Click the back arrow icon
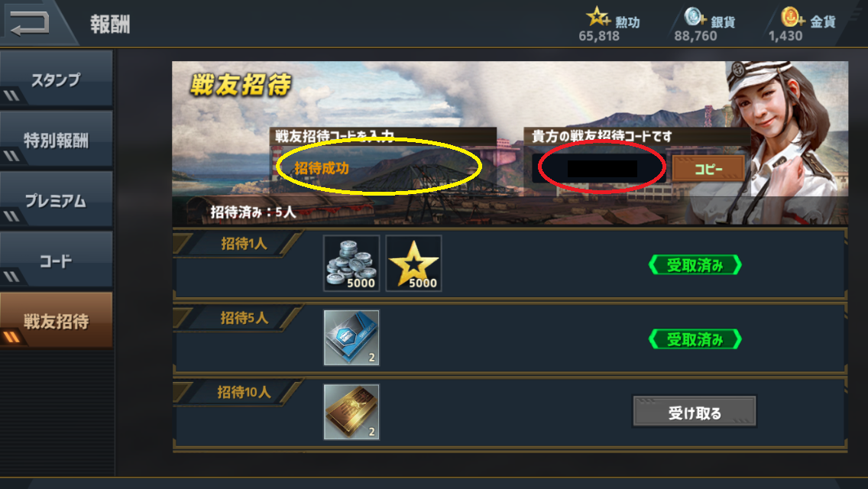 tap(29, 22)
